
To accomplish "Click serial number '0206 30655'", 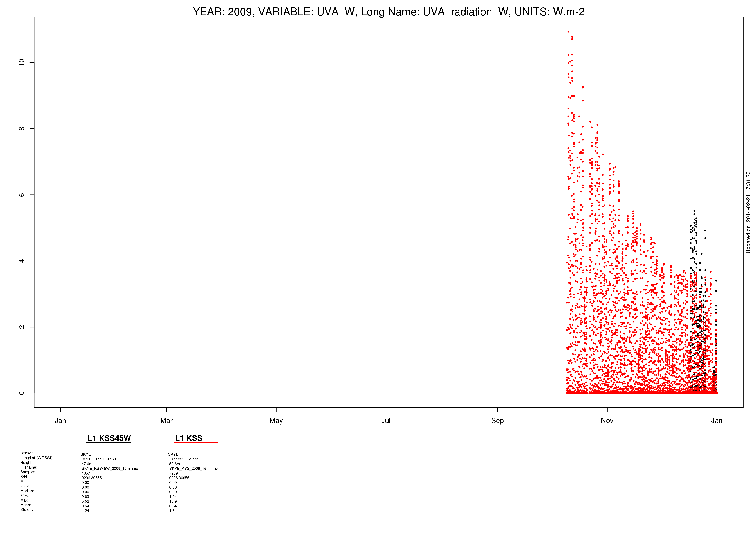I will tap(92, 478).
